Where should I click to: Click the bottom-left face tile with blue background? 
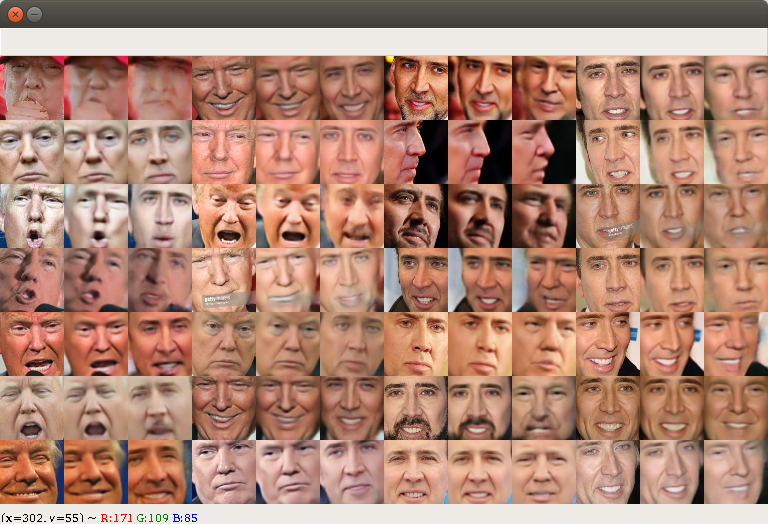point(32,472)
